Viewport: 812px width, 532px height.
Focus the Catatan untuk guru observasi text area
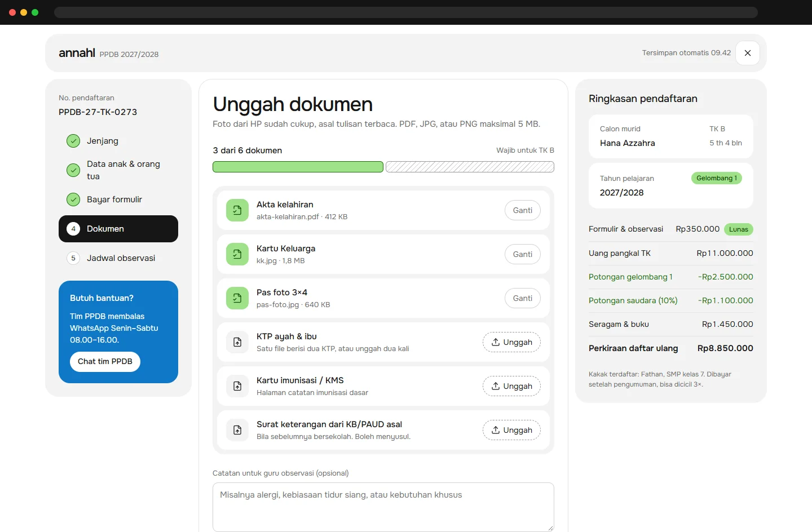pyautogui.click(x=383, y=507)
